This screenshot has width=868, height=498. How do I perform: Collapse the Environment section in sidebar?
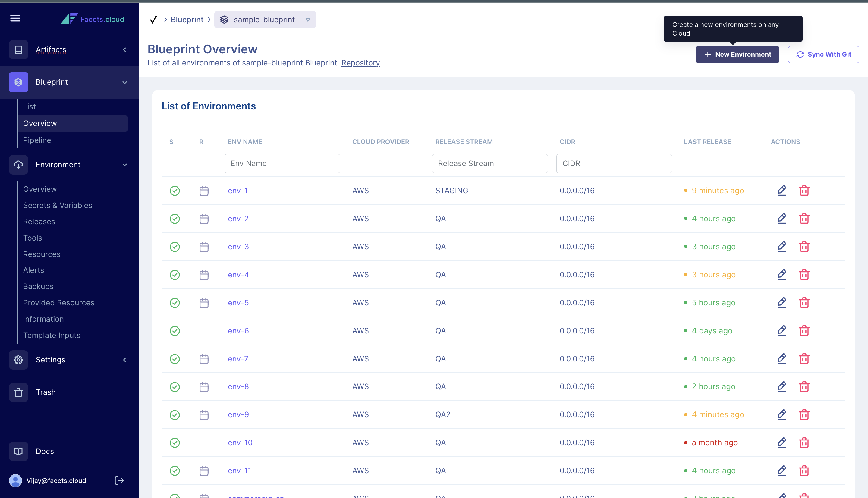(124, 165)
